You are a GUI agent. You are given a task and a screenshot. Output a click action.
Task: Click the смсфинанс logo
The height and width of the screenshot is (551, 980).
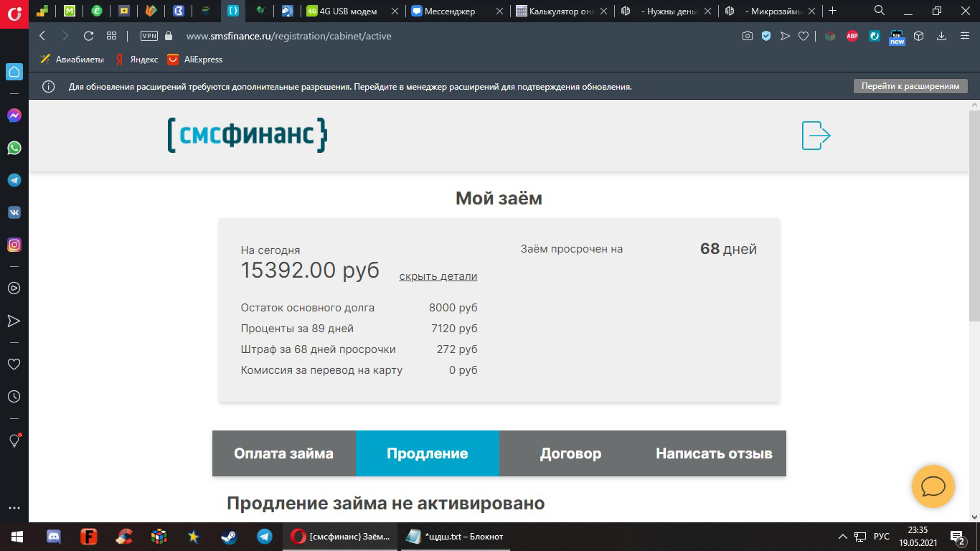(248, 135)
